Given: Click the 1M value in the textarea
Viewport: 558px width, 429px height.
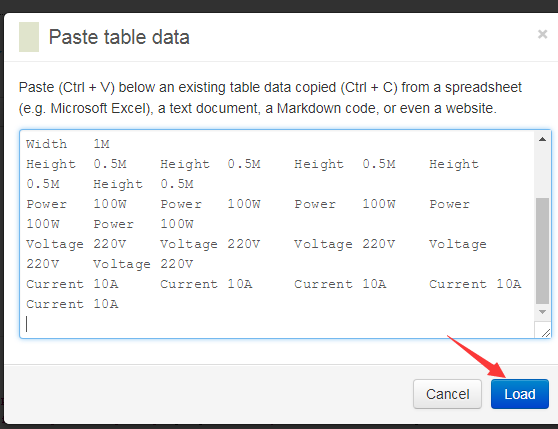Looking at the screenshot, I should [101, 144].
